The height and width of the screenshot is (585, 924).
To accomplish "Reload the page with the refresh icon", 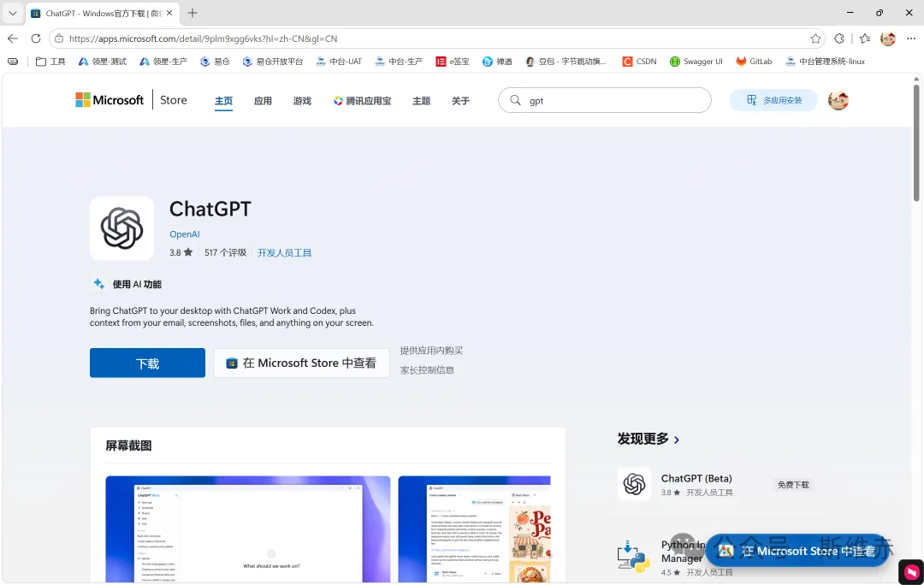I will [36, 38].
